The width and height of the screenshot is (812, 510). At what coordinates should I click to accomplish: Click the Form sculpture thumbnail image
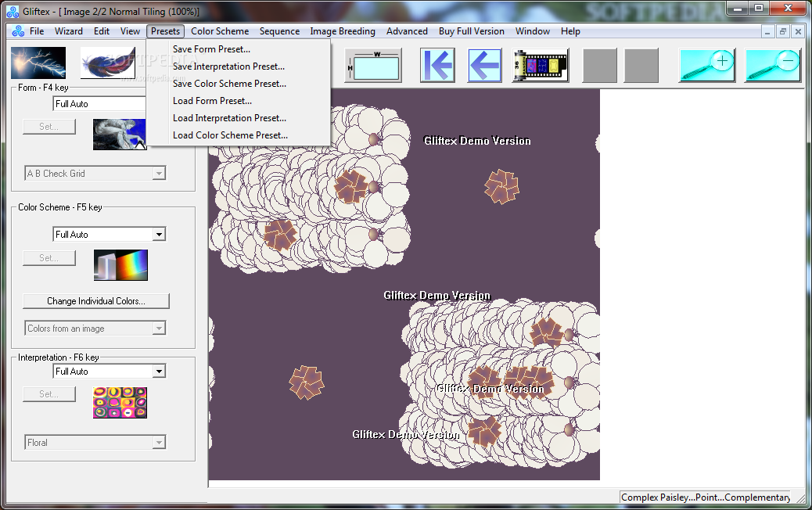point(120,135)
